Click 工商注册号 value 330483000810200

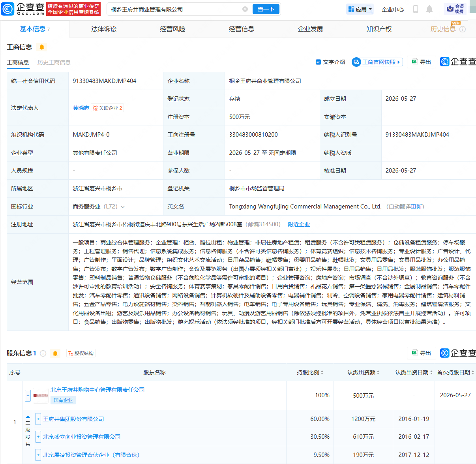pyautogui.click(x=253, y=135)
